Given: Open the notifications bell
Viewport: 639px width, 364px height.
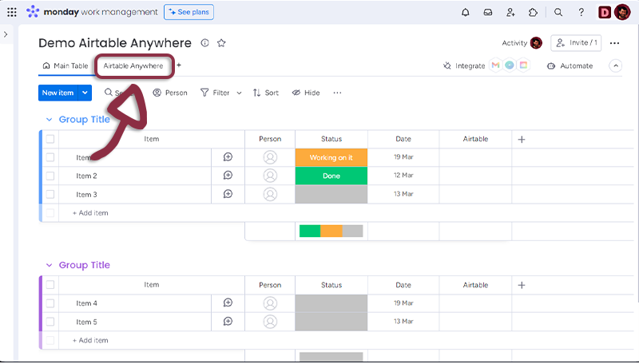Looking at the screenshot, I should 466,12.
